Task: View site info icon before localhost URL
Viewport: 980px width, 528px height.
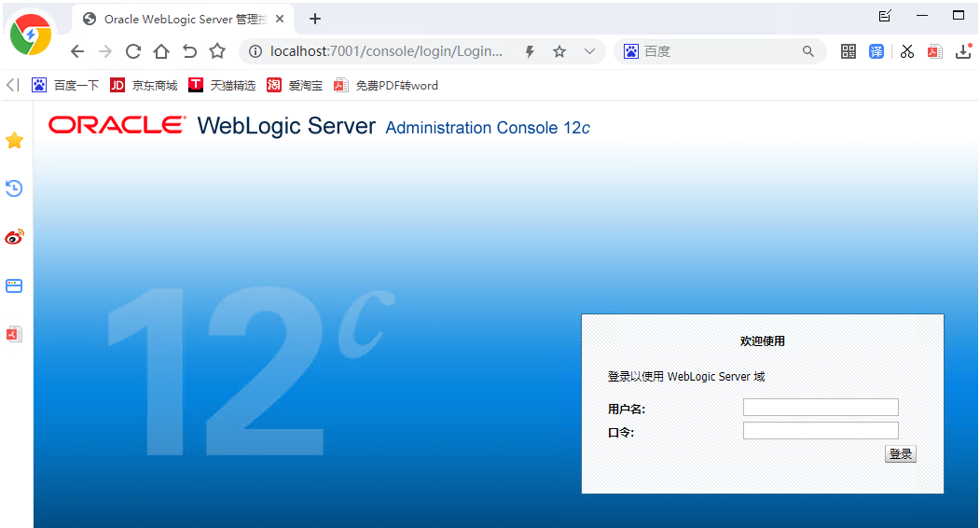Action: (255, 51)
